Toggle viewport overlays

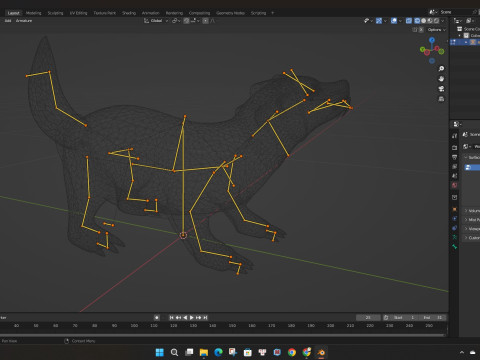click(x=394, y=21)
